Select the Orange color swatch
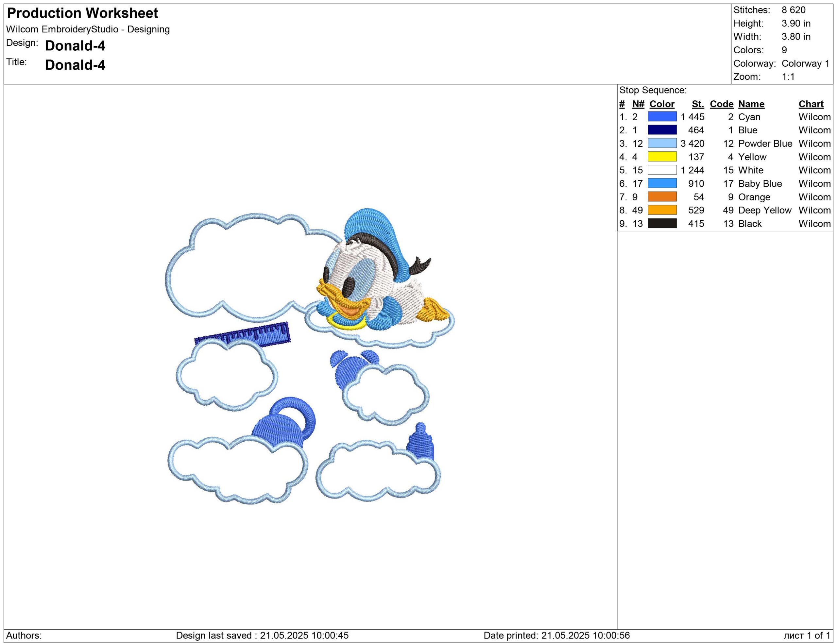The height and width of the screenshot is (644, 837). click(662, 197)
